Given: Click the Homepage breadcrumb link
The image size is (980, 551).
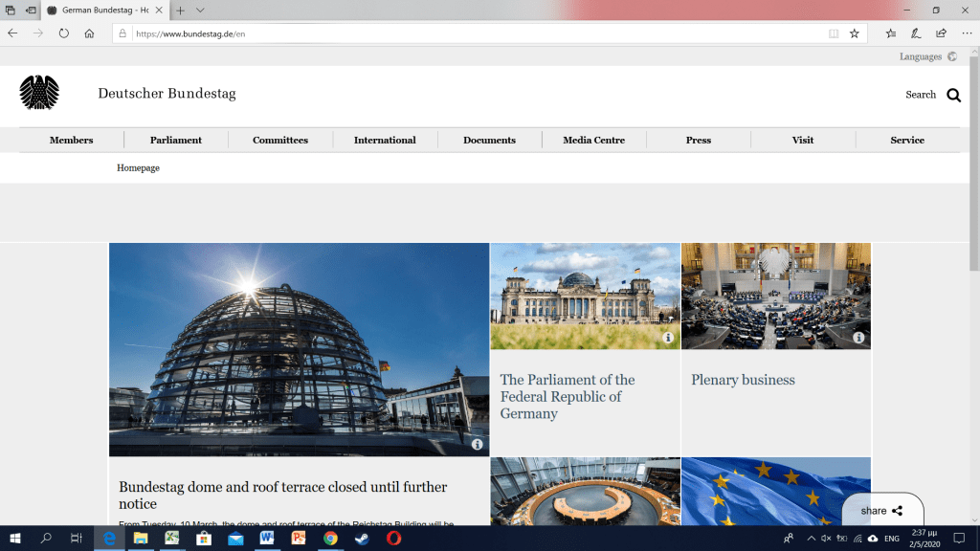Looking at the screenshot, I should coord(138,167).
